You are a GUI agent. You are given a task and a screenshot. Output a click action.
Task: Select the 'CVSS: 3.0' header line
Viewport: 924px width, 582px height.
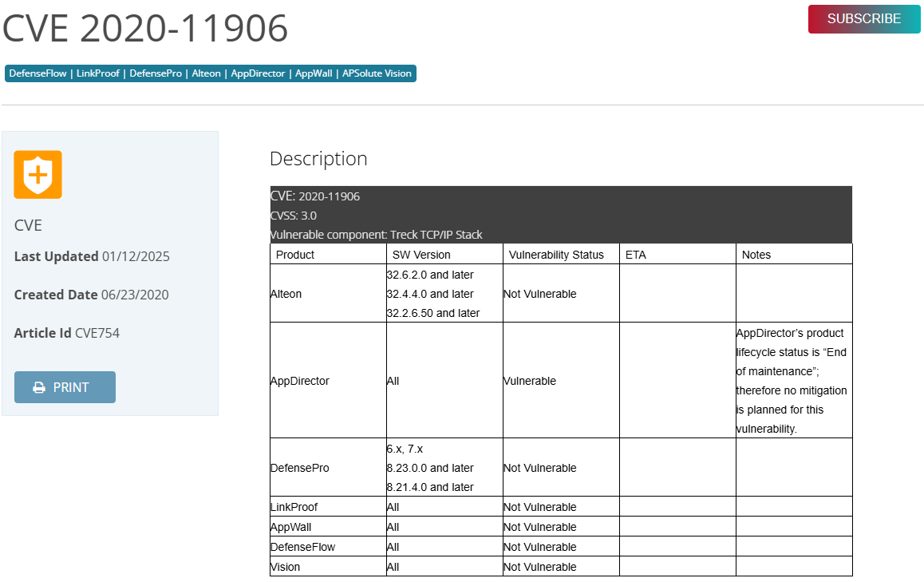point(293,216)
